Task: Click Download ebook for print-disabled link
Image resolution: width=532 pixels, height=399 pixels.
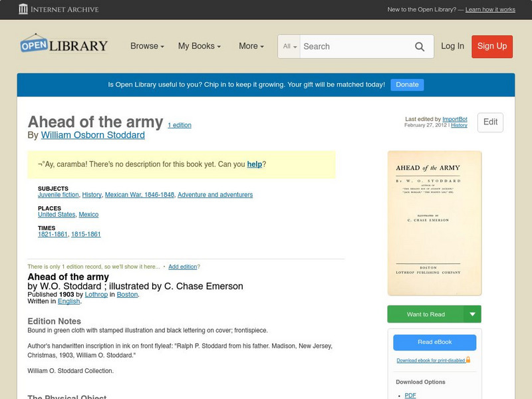Action: [430, 360]
